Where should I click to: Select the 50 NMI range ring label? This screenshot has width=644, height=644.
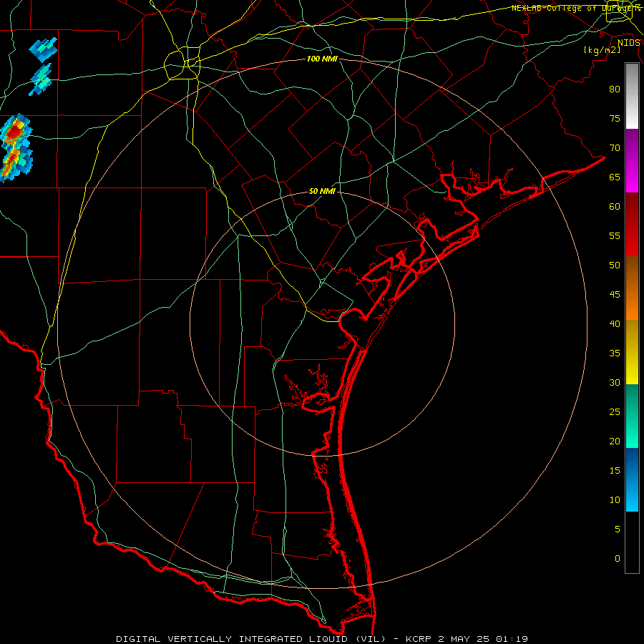point(322,191)
